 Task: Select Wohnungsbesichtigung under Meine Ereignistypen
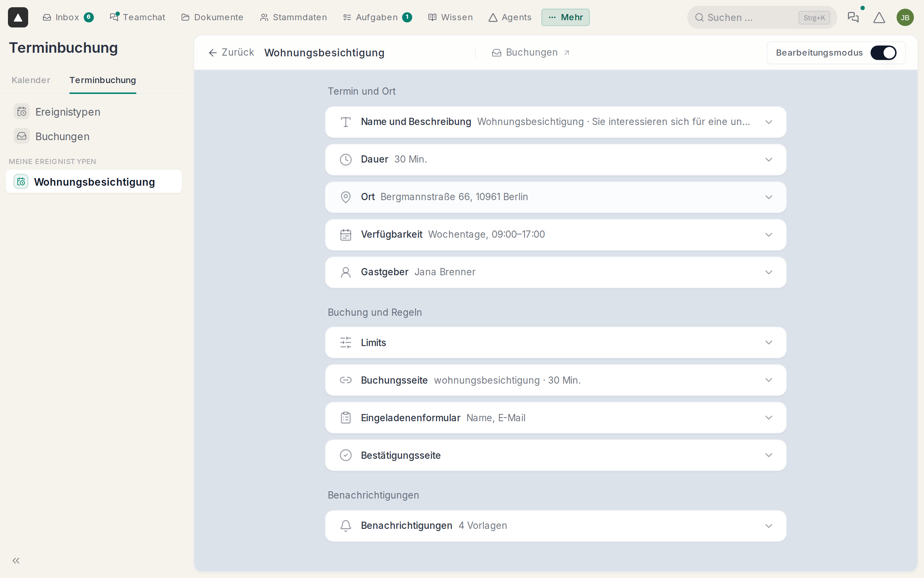click(x=94, y=182)
